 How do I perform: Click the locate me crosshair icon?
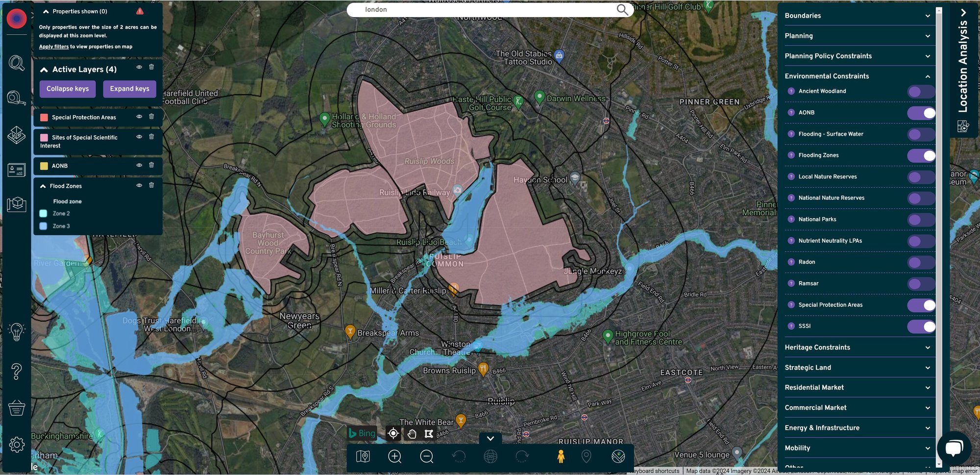(393, 433)
